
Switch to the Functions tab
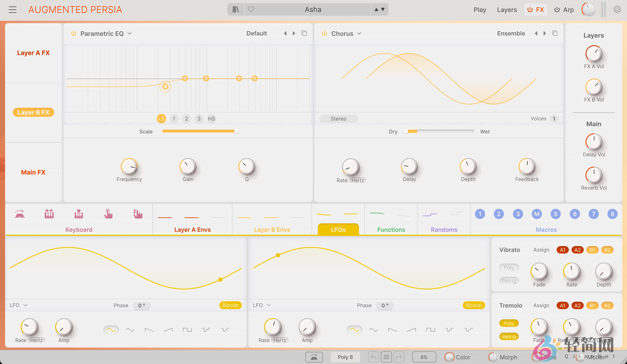(391, 229)
